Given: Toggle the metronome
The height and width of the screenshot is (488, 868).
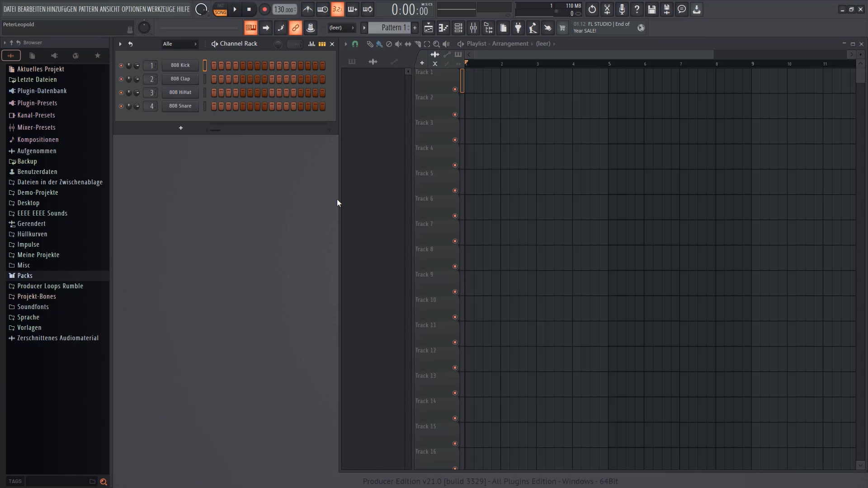Looking at the screenshot, I should 308,9.
